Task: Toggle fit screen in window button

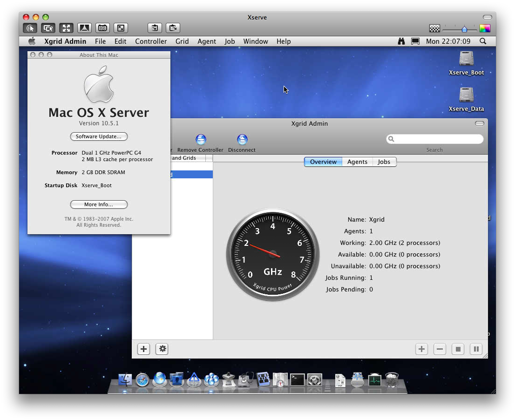Action: click(66, 28)
